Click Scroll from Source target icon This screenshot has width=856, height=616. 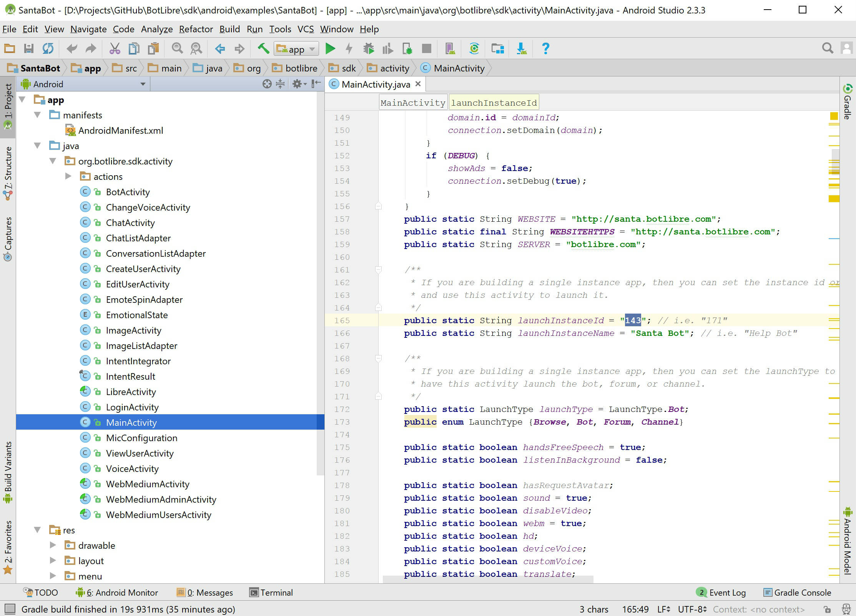[267, 84]
